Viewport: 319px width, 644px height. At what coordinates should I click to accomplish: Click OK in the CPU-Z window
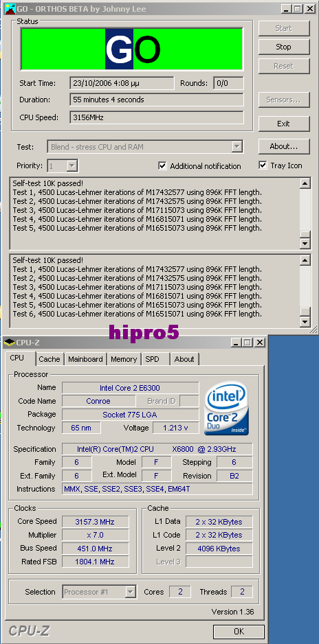pyautogui.click(x=239, y=631)
